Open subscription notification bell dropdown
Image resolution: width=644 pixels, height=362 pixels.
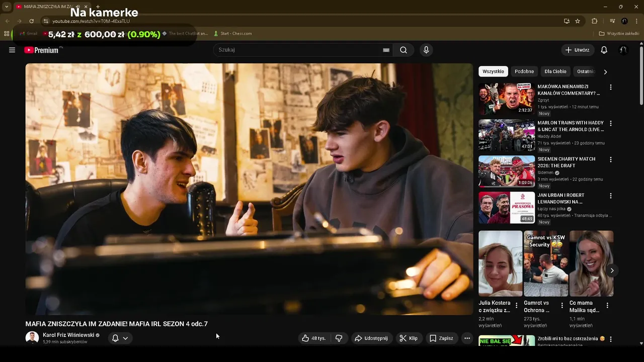coord(120,338)
